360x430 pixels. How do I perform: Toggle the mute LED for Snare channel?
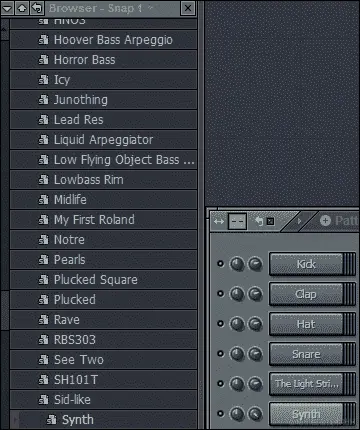220,354
